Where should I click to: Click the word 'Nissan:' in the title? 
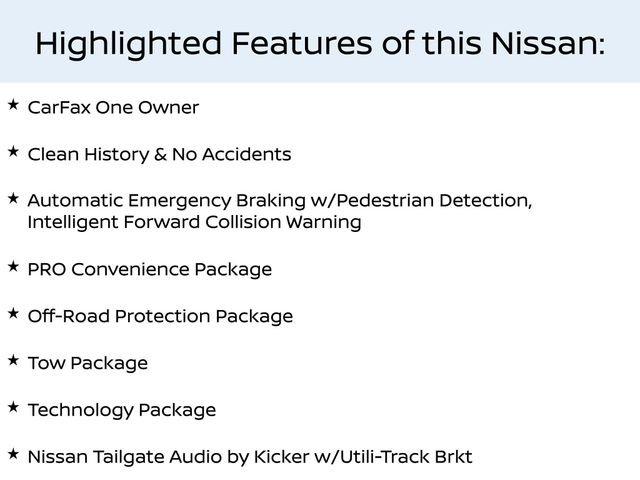coord(545,43)
